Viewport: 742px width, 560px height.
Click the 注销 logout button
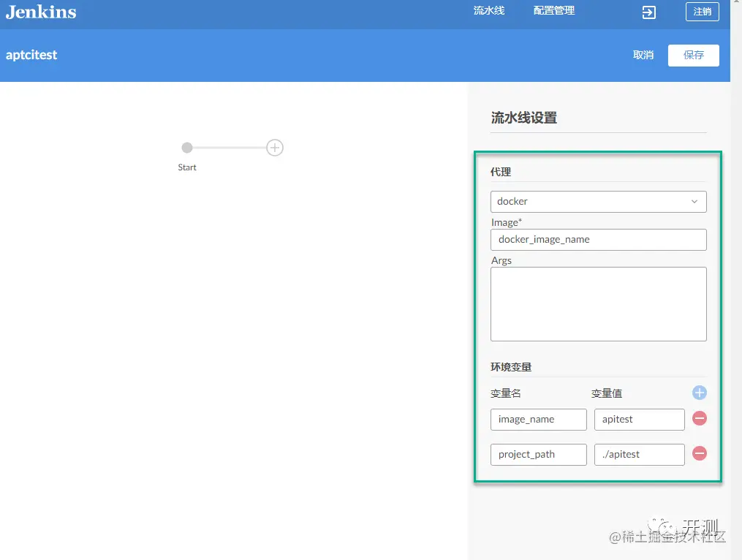pyautogui.click(x=703, y=12)
